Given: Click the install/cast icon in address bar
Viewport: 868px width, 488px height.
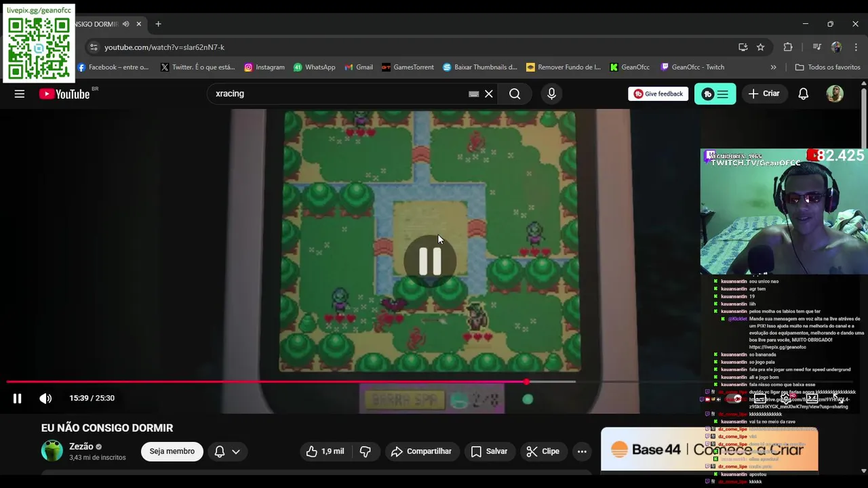Looking at the screenshot, I should (743, 47).
